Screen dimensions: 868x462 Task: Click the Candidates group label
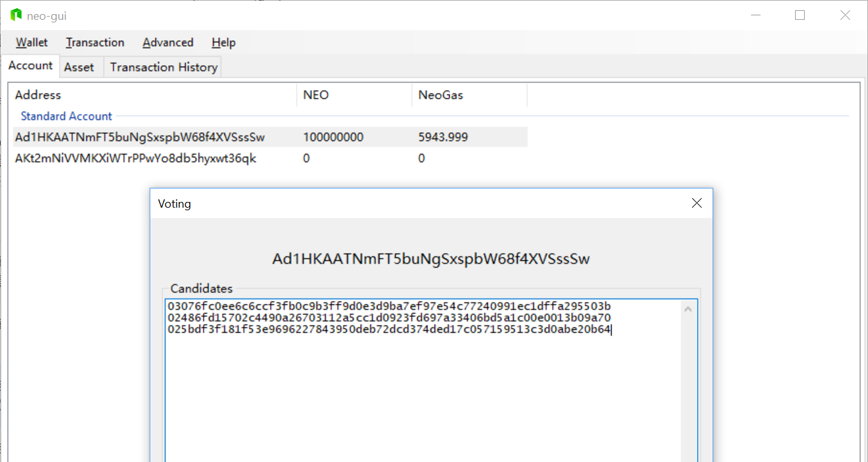pos(201,289)
